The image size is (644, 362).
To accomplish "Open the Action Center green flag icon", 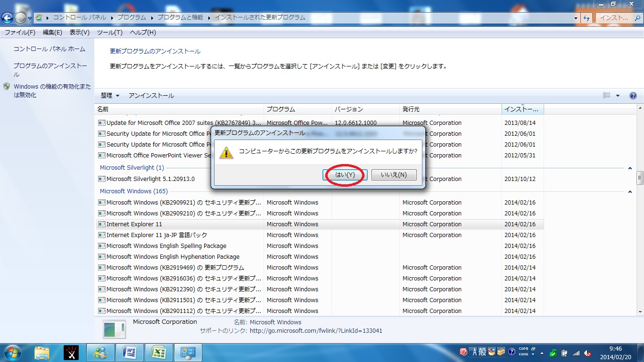I will coord(553,353).
